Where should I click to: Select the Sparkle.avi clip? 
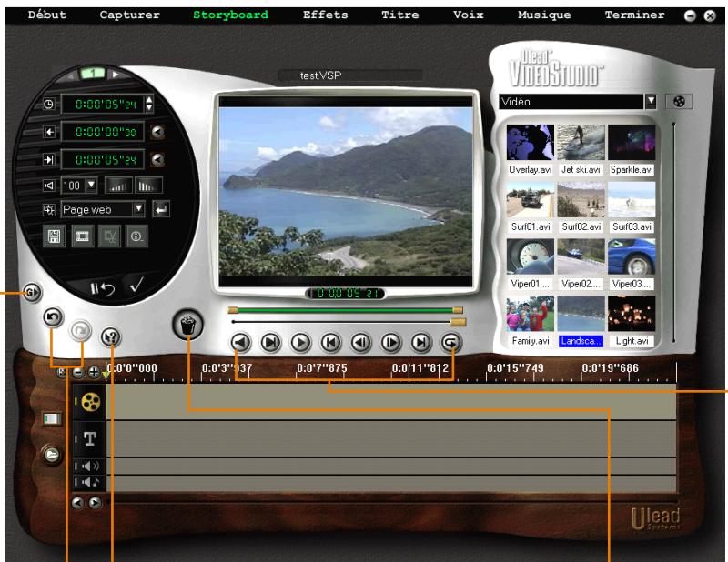pos(632,142)
